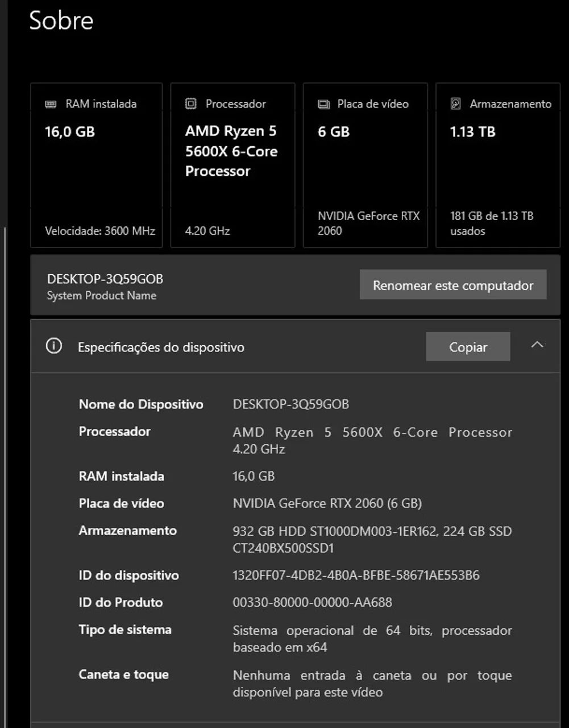Click the RAM instalada memory icon
569x728 pixels.
coord(51,104)
